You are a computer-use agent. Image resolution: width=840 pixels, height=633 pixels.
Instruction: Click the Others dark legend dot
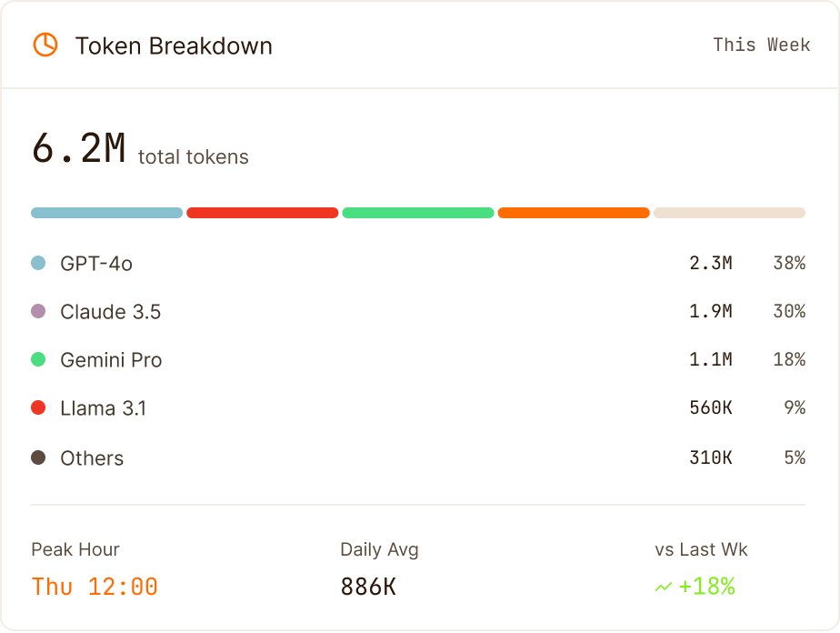38,457
